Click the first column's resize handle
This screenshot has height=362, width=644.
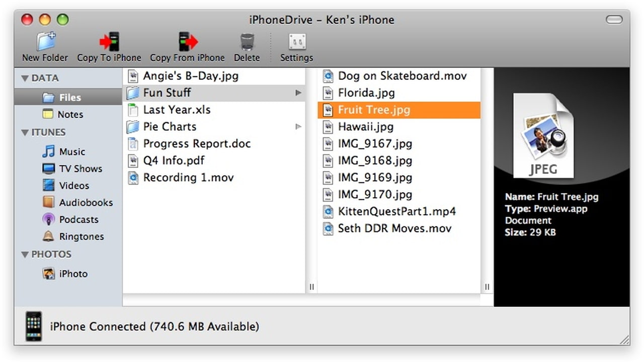pyautogui.click(x=311, y=287)
